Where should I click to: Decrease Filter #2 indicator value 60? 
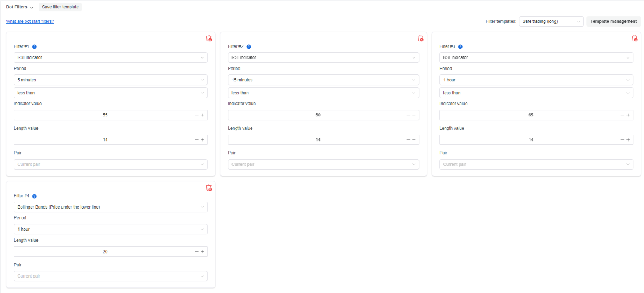408,115
